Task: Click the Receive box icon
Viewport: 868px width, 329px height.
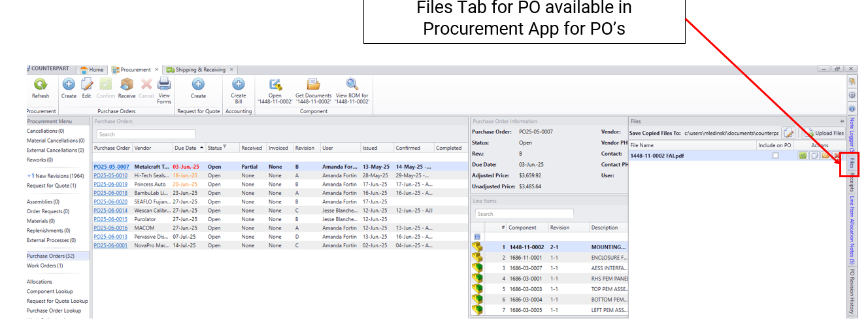Action: [x=127, y=85]
